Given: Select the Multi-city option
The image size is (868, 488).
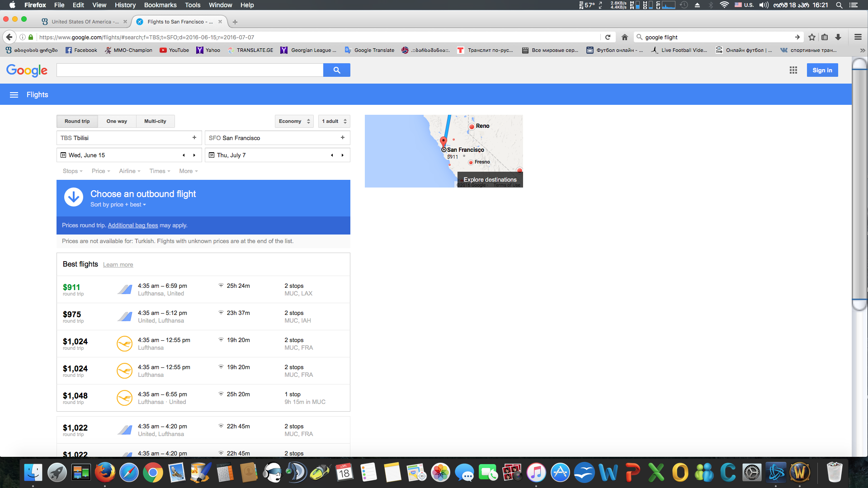Looking at the screenshot, I should click(155, 121).
